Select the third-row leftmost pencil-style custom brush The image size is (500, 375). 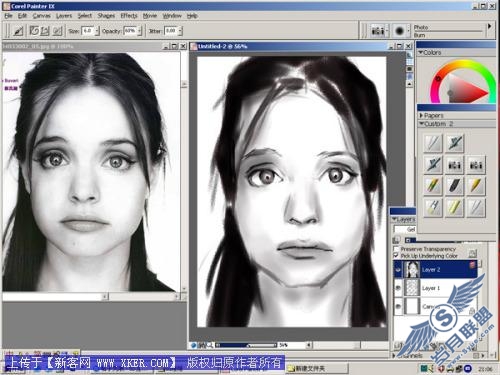[433, 186]
